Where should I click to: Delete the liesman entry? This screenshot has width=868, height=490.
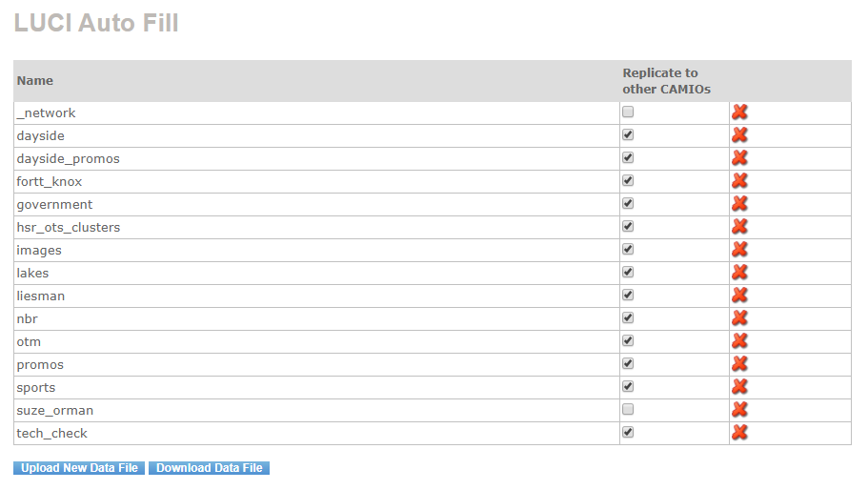[739, 296]
